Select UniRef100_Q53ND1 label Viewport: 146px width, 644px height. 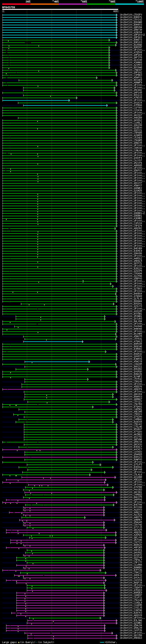131,316
